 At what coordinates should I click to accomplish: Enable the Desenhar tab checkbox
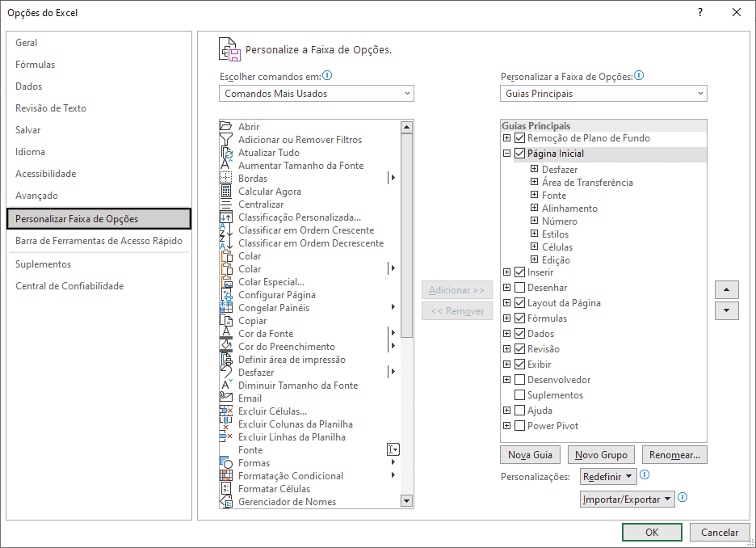point(520,288)
